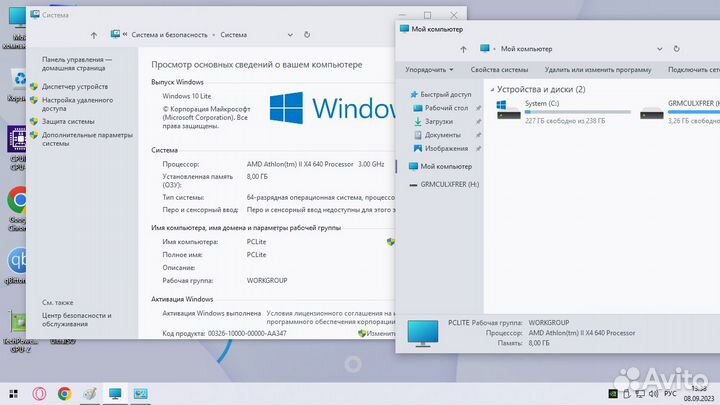The width and height of the screenshot is (720, 405).
Task: Click the Система breadcrumb segment
Action: 233,35
